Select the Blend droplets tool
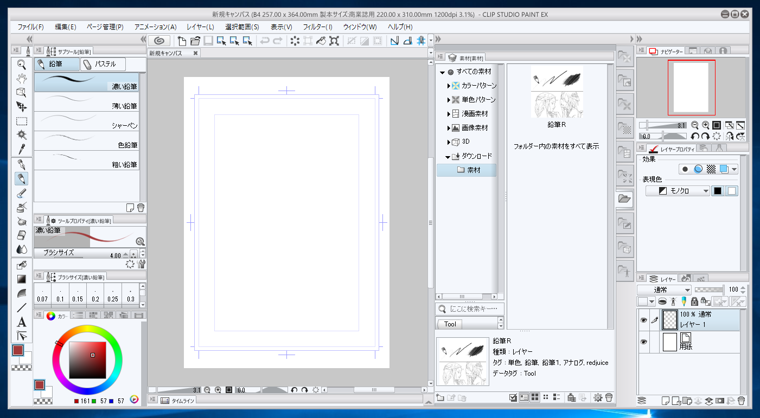The image size is (760, 418). click(21, 249)
